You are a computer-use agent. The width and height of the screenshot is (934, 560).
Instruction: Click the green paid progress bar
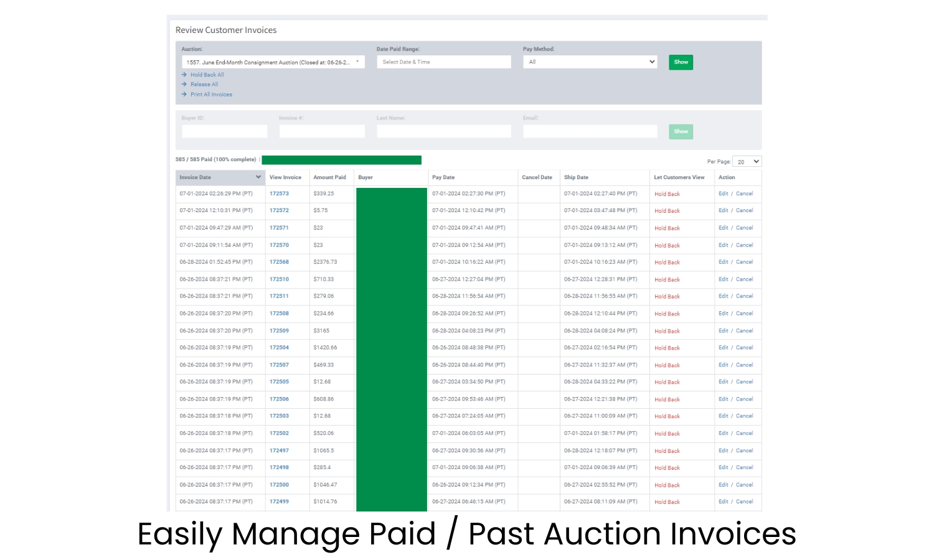[342, 160]
